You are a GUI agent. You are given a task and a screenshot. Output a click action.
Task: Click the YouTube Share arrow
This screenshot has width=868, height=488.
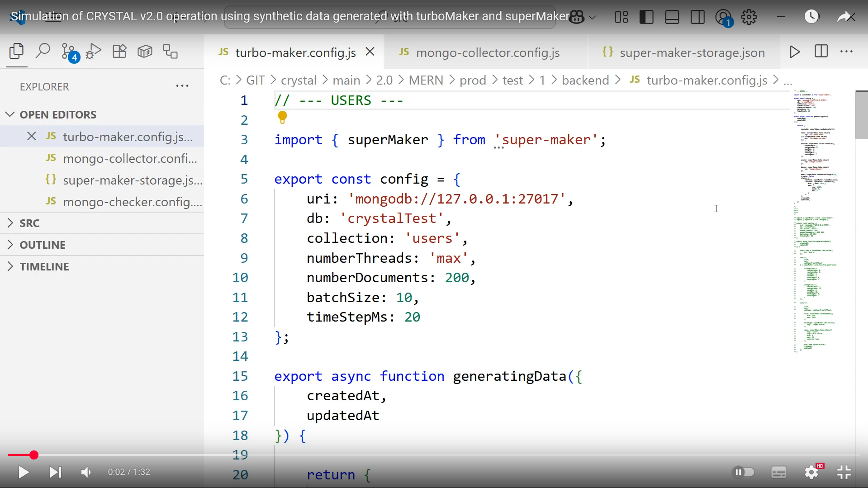844,17
